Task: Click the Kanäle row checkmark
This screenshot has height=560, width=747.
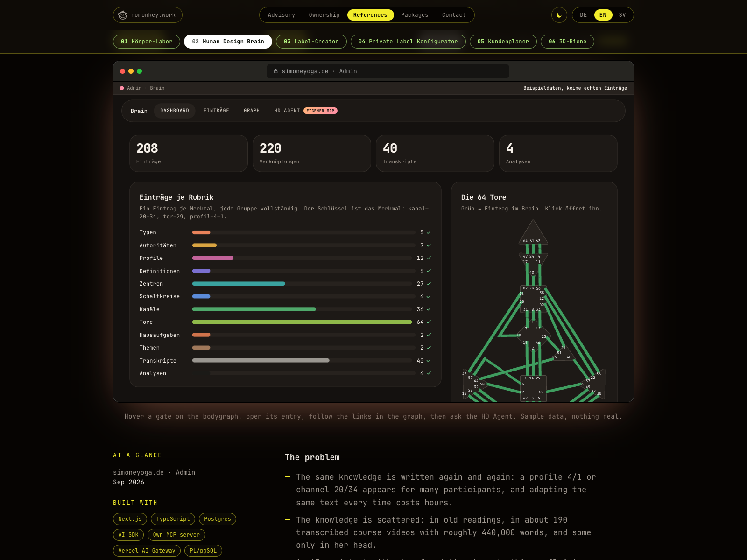Action: tap(429, 309)
